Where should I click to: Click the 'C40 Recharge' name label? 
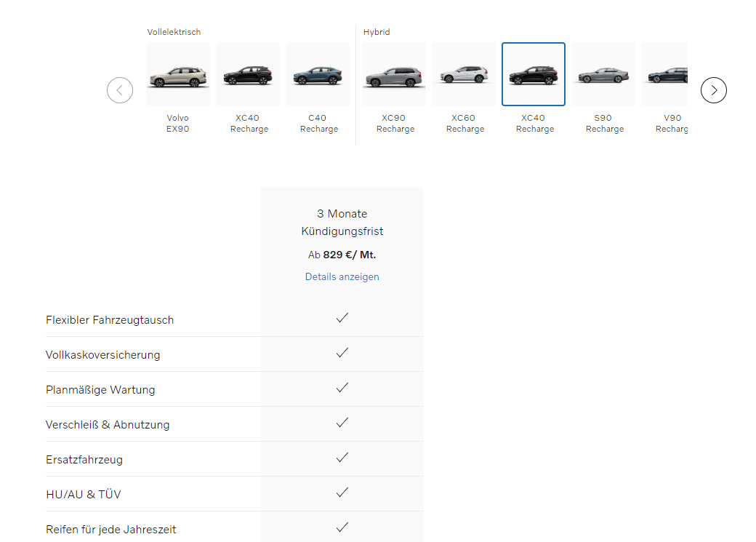(x=318, y=124)
